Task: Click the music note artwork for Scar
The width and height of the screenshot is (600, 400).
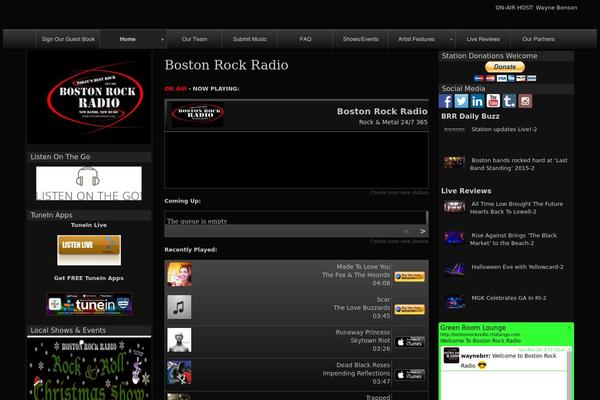Action: pos(179,307)
